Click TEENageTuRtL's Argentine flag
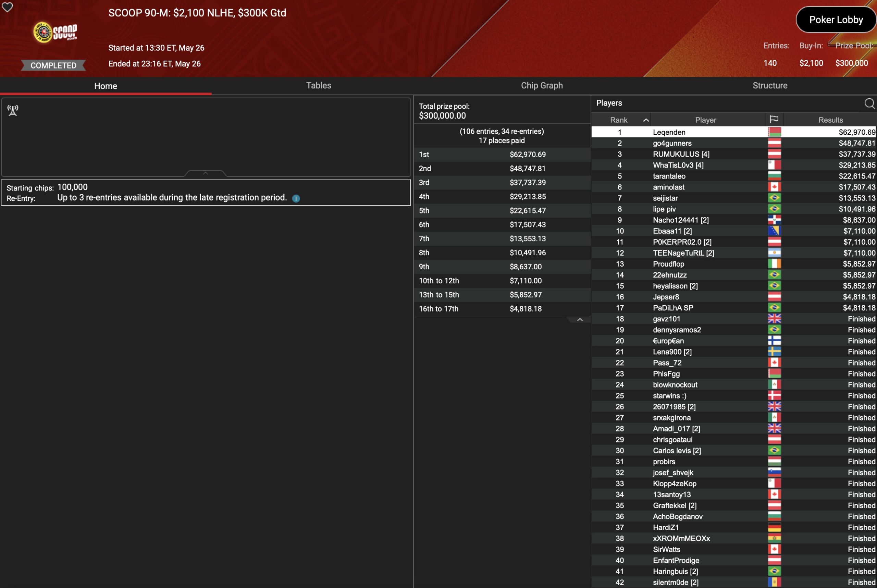 point(774,253)
